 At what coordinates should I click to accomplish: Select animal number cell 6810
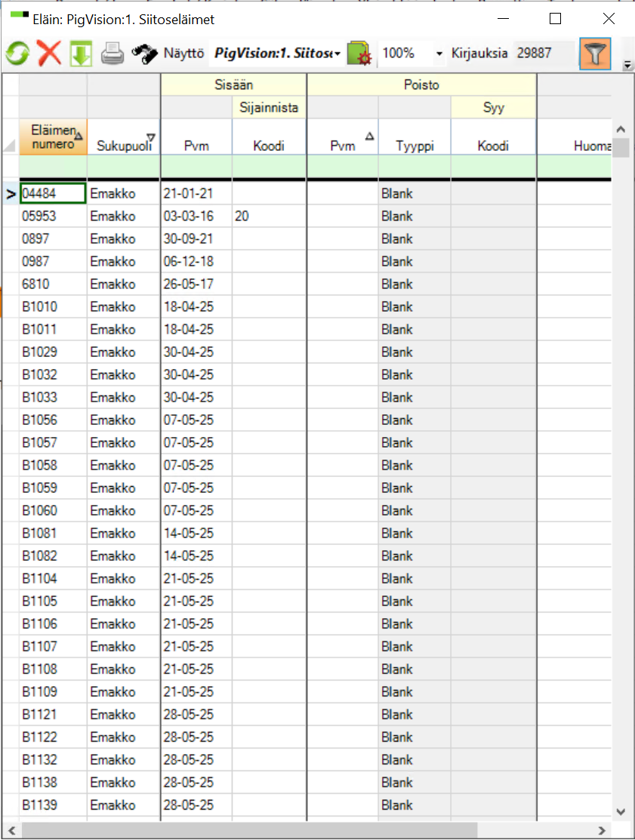pos(53,284)
